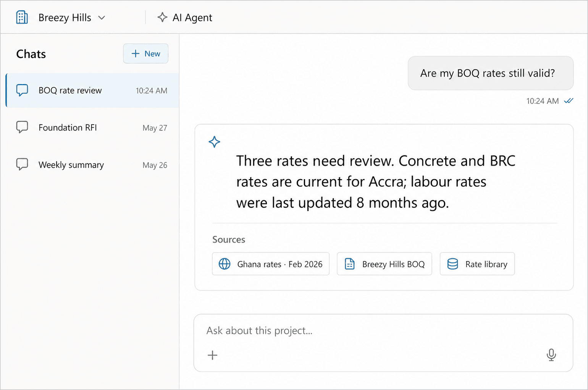Start a new chat with New button

coord(145,53)
